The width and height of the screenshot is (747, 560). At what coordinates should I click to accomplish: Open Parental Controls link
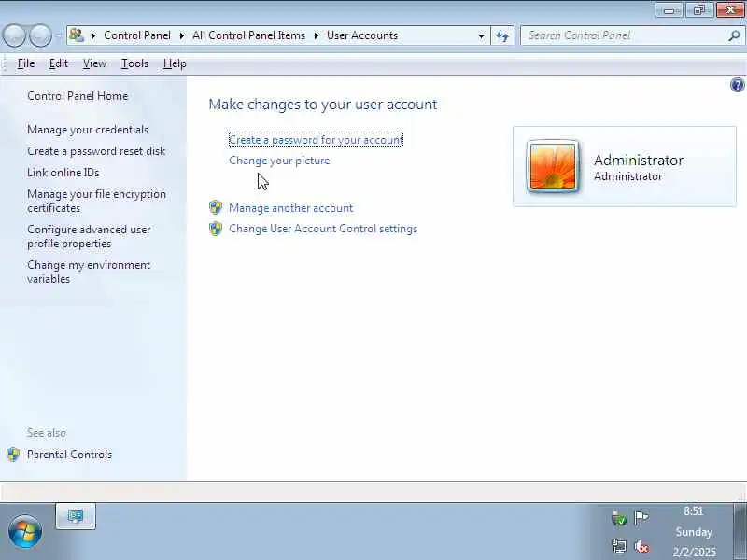coord(69,455)
